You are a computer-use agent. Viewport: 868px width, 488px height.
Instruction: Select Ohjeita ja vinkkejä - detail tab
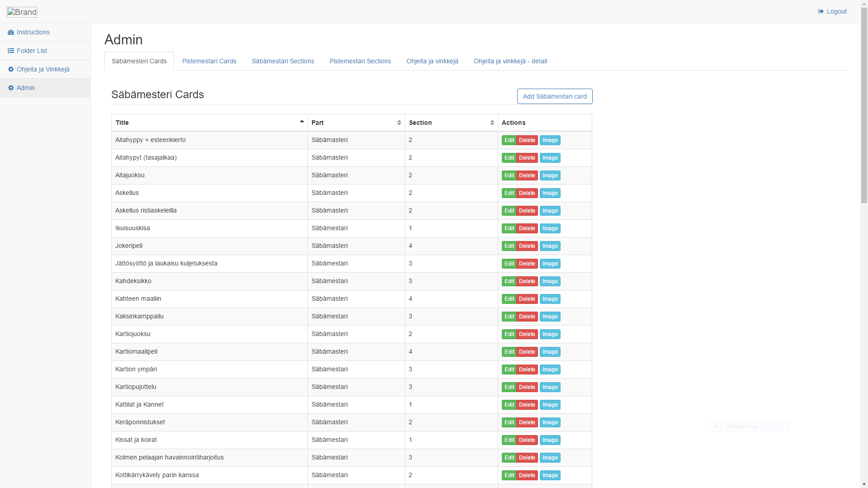(x=510, y=61)
